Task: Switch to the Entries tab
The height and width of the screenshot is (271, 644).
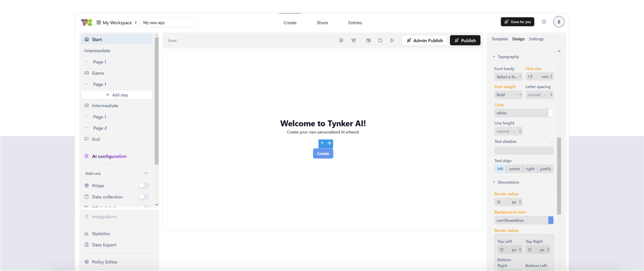Action: [x=355, y=23]
